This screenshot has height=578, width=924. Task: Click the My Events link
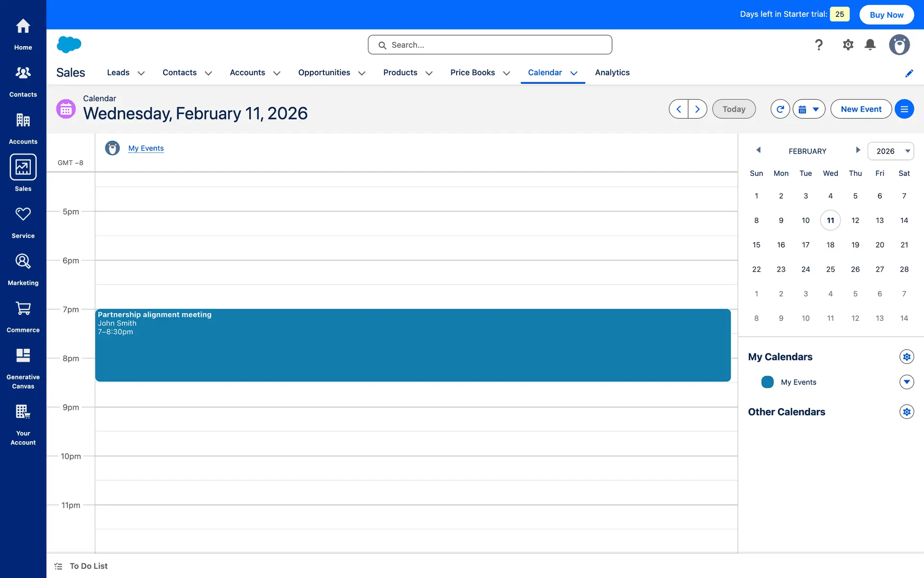point(146,148)
